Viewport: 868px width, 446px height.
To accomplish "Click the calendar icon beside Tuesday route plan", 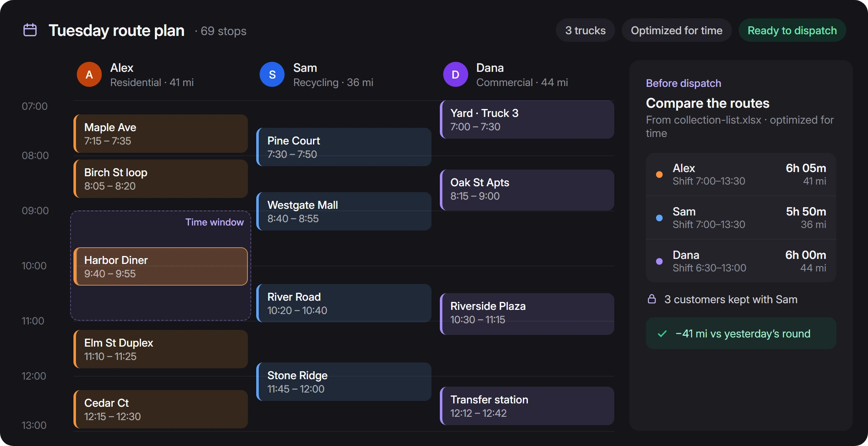I will [30, 30].
